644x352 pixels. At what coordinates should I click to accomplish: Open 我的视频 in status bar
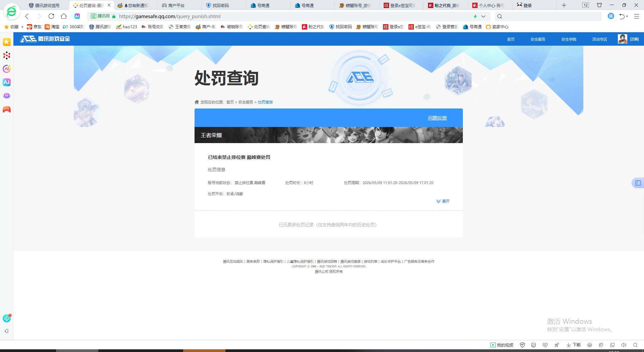[502, 345]
